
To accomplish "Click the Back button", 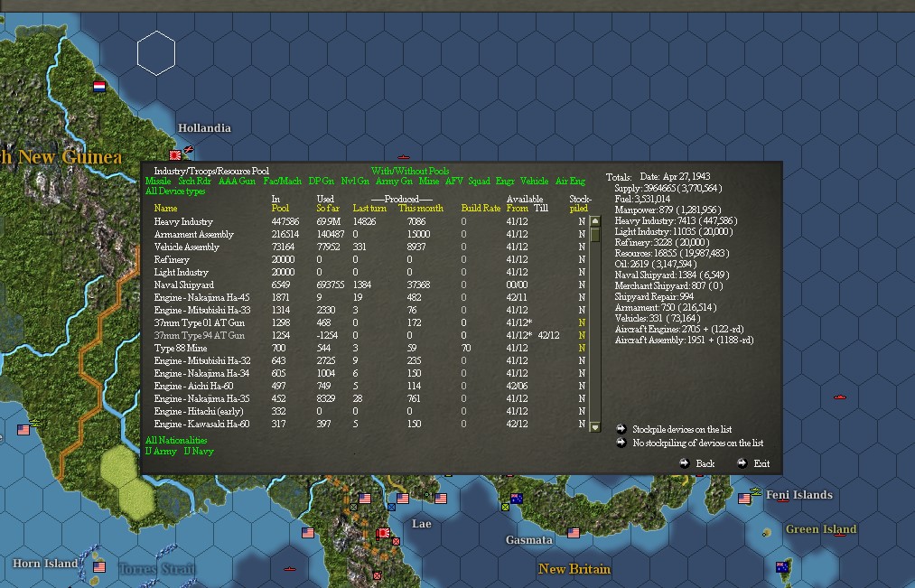I will coord(700,462).
